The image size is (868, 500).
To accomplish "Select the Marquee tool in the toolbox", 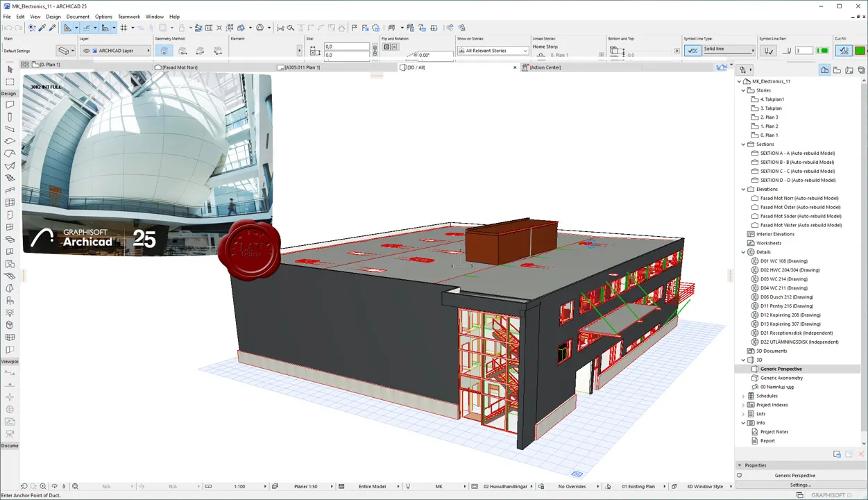I will [x=10, y=81].
